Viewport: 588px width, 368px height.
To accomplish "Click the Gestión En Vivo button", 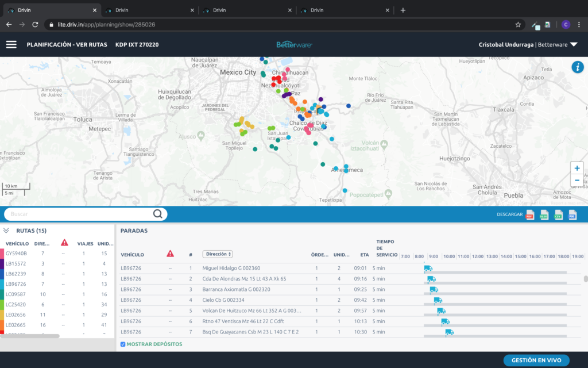I will pos(536,361).
